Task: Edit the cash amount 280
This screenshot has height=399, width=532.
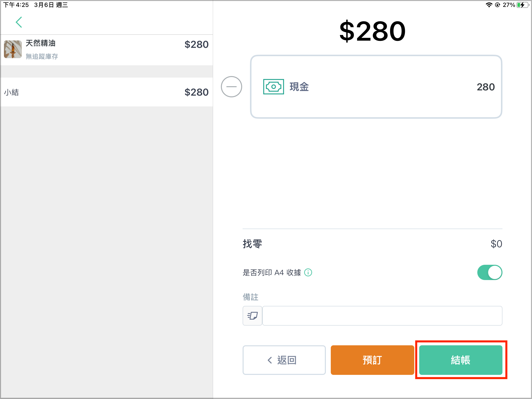Action: tap(486, 87)
